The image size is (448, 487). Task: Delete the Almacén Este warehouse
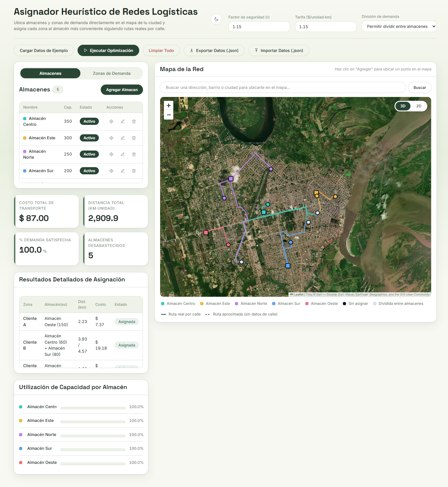click(x=134, y=138)
